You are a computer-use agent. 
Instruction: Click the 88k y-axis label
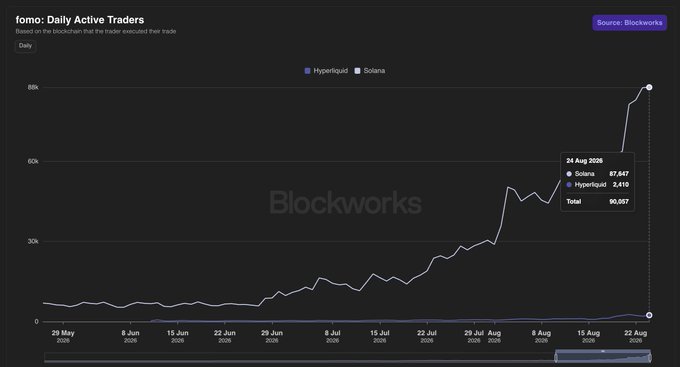[33, 87]
